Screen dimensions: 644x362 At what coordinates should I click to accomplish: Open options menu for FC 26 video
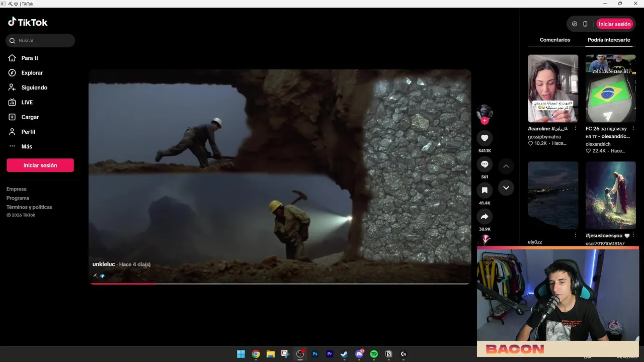[x=633, y=128]
